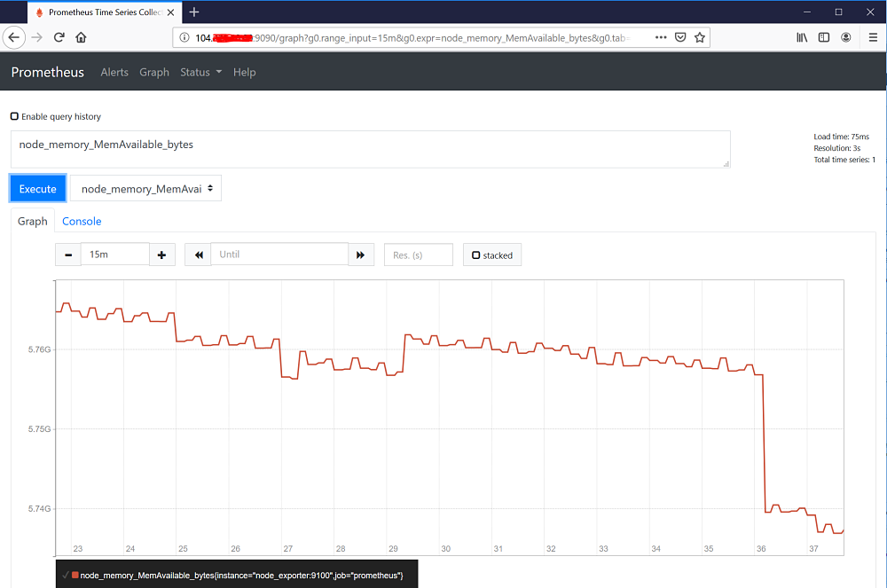The image size is (887, 588).
Task: Select the Graph tab
Action: pyautogui.click(x=32, y=221)
